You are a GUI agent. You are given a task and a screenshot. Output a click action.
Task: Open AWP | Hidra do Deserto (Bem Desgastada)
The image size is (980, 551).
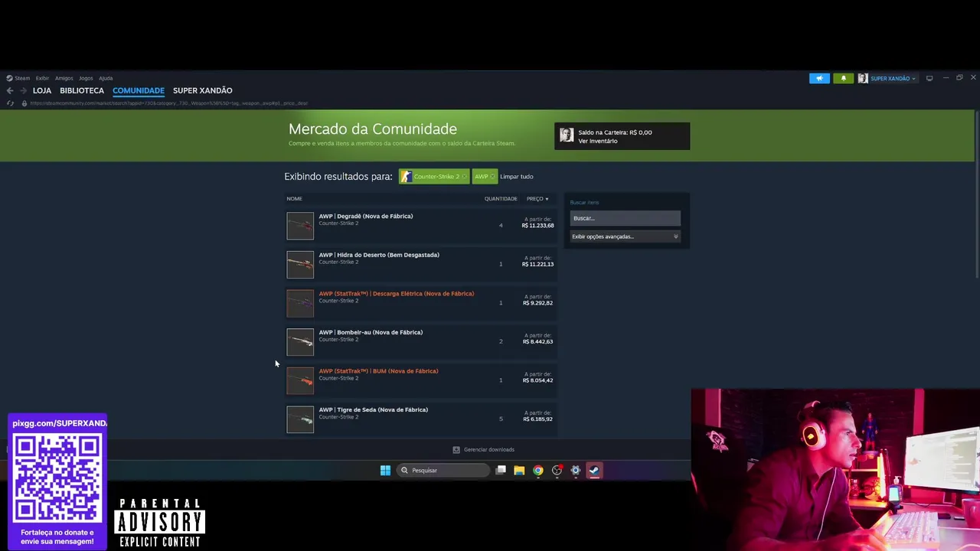click(379, 255)
